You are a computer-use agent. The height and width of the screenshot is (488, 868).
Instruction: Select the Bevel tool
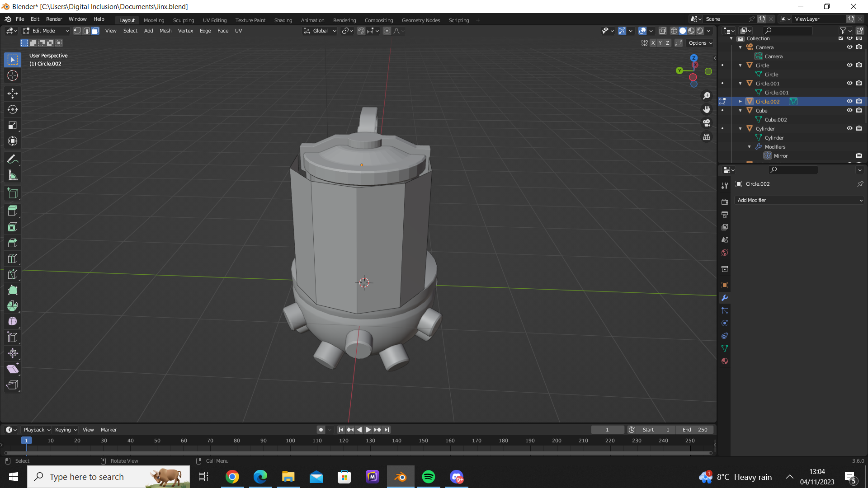(13, 243)
